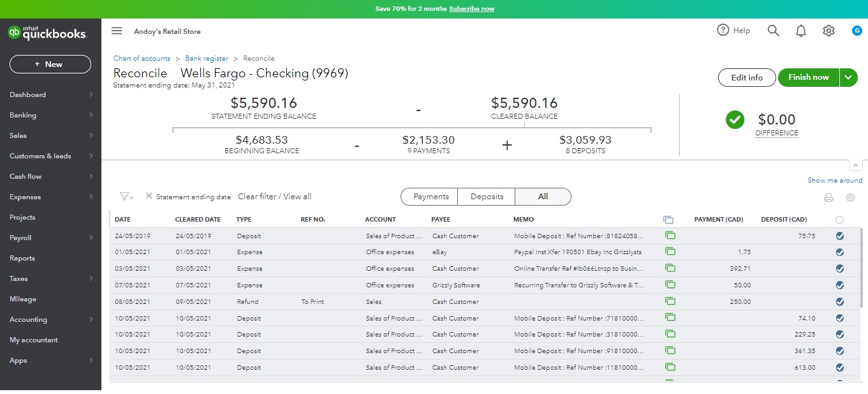The height and width of the screenshot is (394, 868).
Task: Click the Help question mark icon
Action: [723, 30]
